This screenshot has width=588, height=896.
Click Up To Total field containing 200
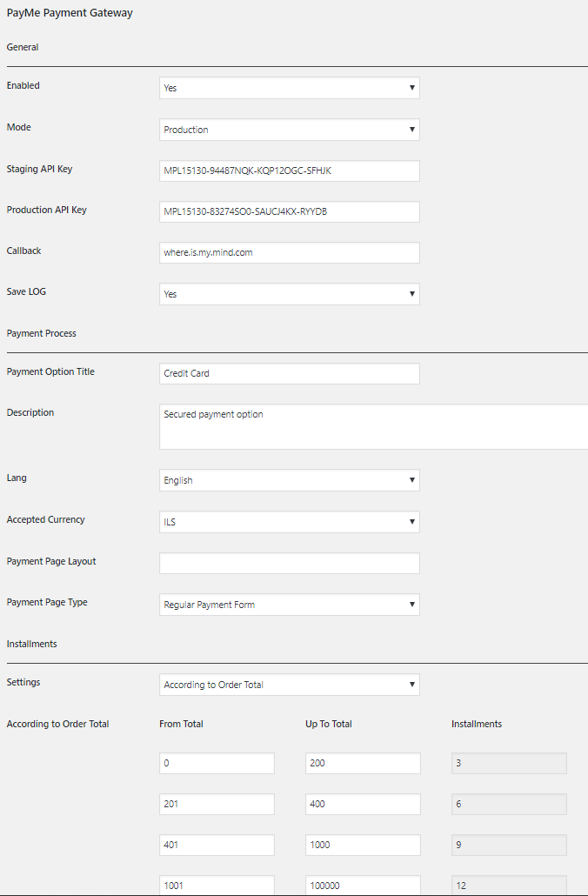(x=363, y=763)
